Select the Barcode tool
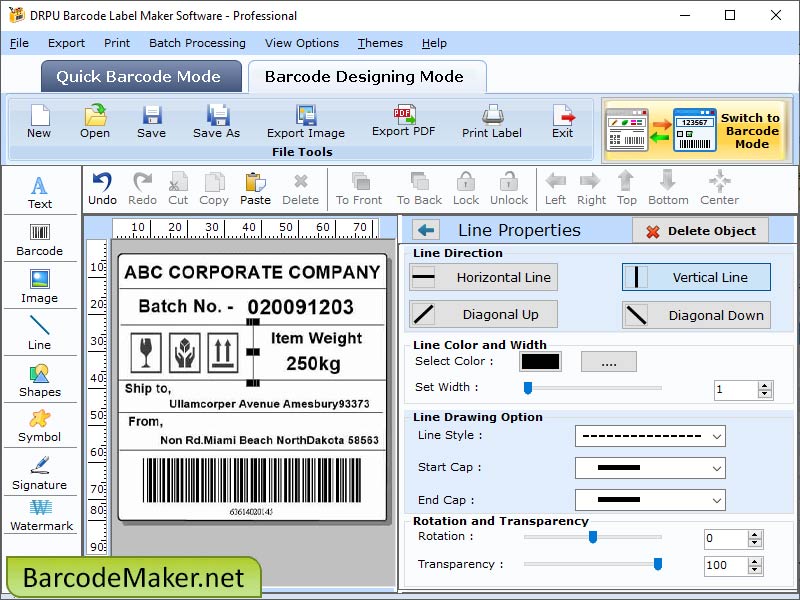800x600 pixels. point(40,240)
